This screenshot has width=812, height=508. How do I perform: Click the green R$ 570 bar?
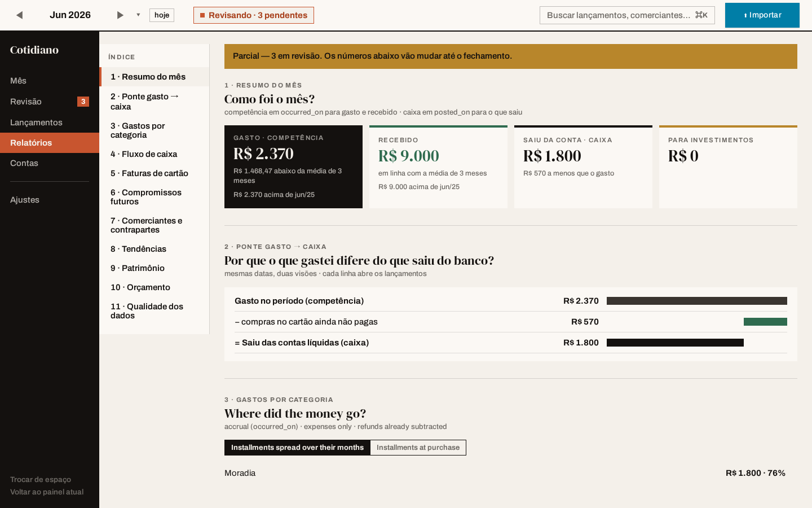pyautogui.click(x=765, y=322)
